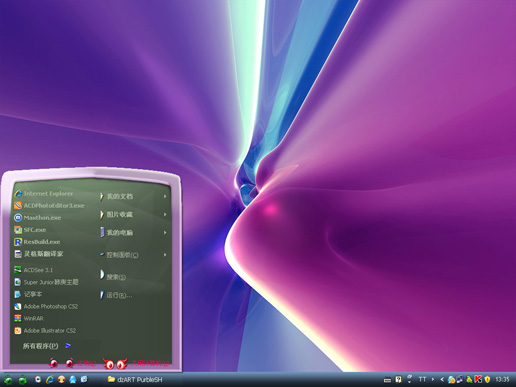
Task: Click the QQ penguin quick launch icon
Action: [73, 379]
